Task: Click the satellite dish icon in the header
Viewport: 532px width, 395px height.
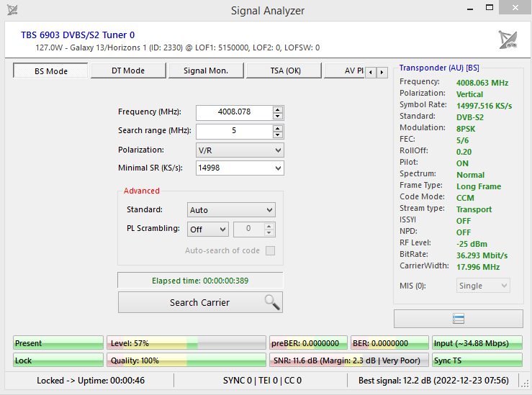Action: click(x=508, y=40)
